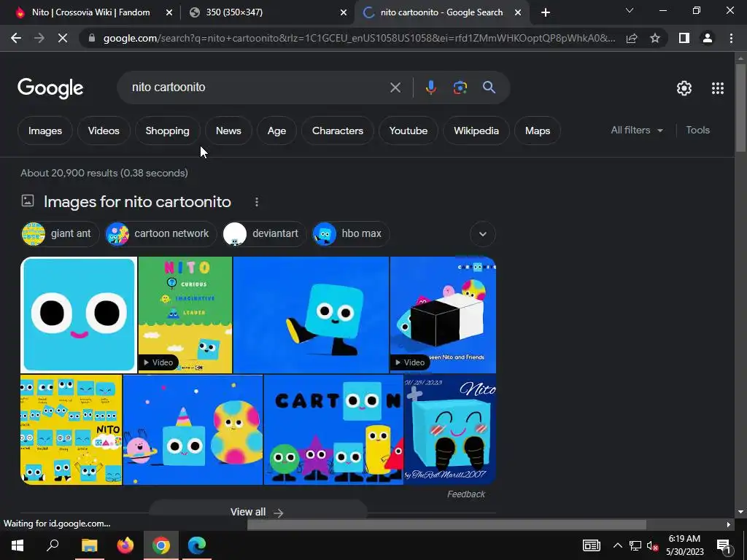Open Google quick settings gear
Screen dimensions: 747x560
click(x=684, y=88)
